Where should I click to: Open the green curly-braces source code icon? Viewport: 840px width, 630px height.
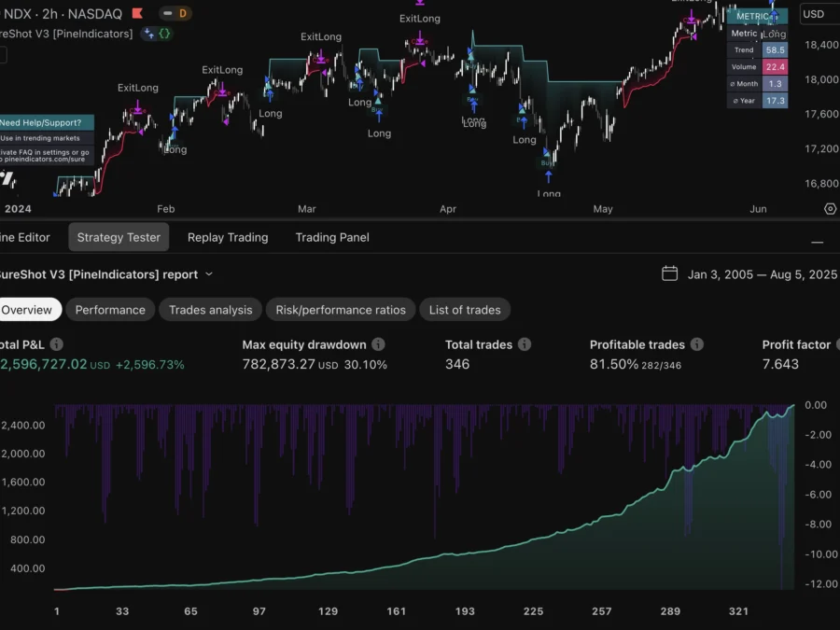tap(164, 34)
